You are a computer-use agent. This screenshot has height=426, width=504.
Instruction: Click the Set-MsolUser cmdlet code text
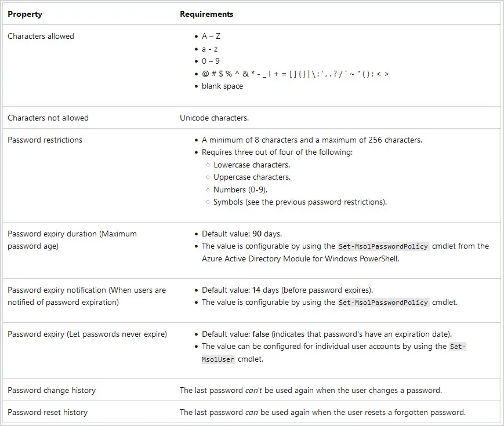click(333, 353)
